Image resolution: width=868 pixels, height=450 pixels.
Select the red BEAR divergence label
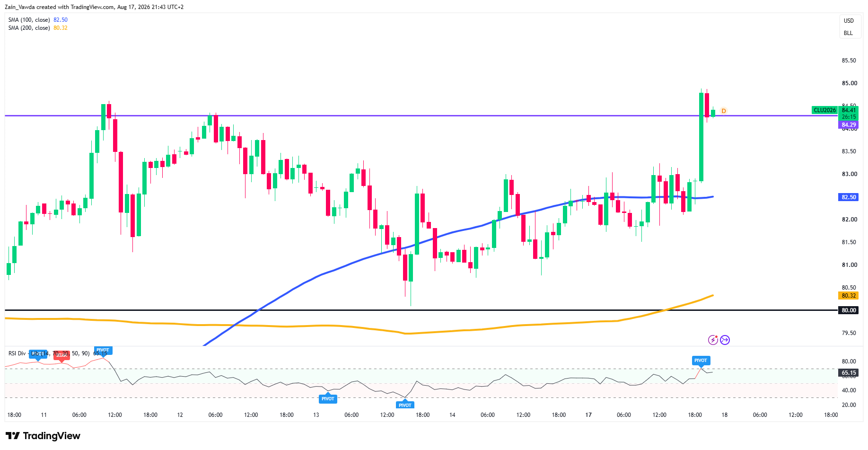pyautogui.click(x=61, y=355)
